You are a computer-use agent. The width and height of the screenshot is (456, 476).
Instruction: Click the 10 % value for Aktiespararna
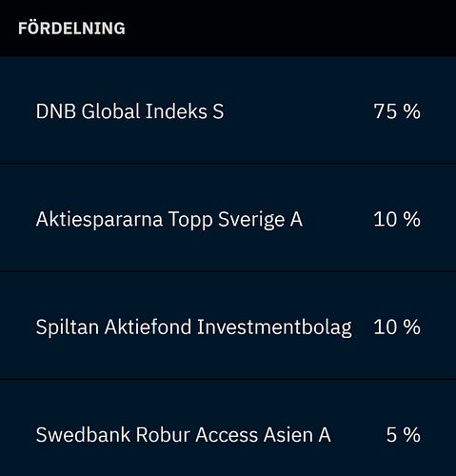[397, 219]
